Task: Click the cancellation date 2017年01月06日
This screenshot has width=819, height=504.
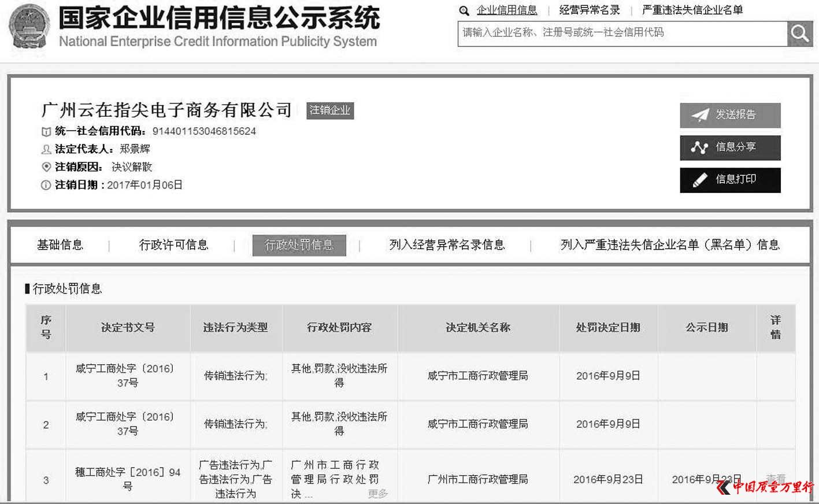Action: pos(144,185)
